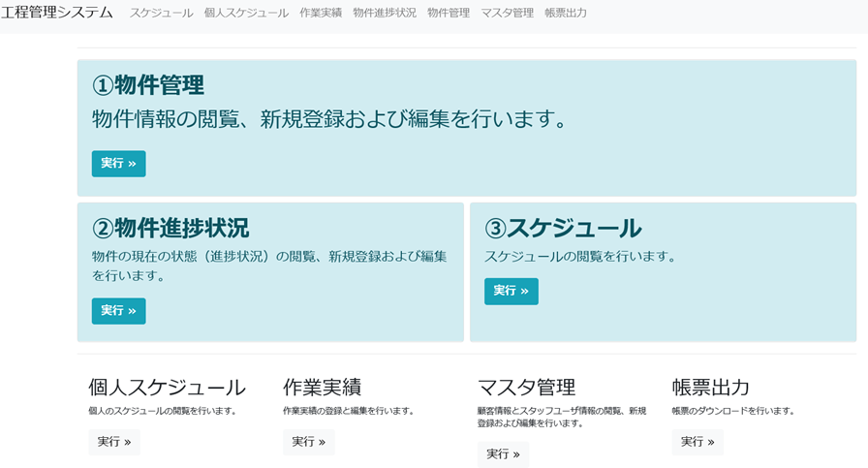
Task: Click description starting 物件の現在の状態
Action: coord(269,265)
